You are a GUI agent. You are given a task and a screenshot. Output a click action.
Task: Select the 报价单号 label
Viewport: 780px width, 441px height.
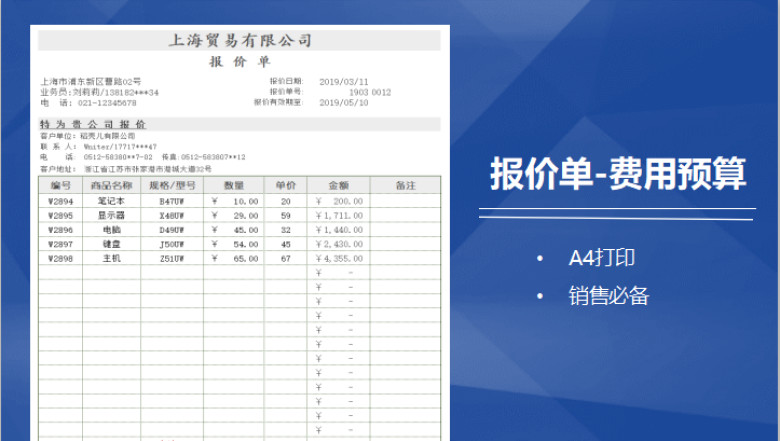click(x=286, y=91)
